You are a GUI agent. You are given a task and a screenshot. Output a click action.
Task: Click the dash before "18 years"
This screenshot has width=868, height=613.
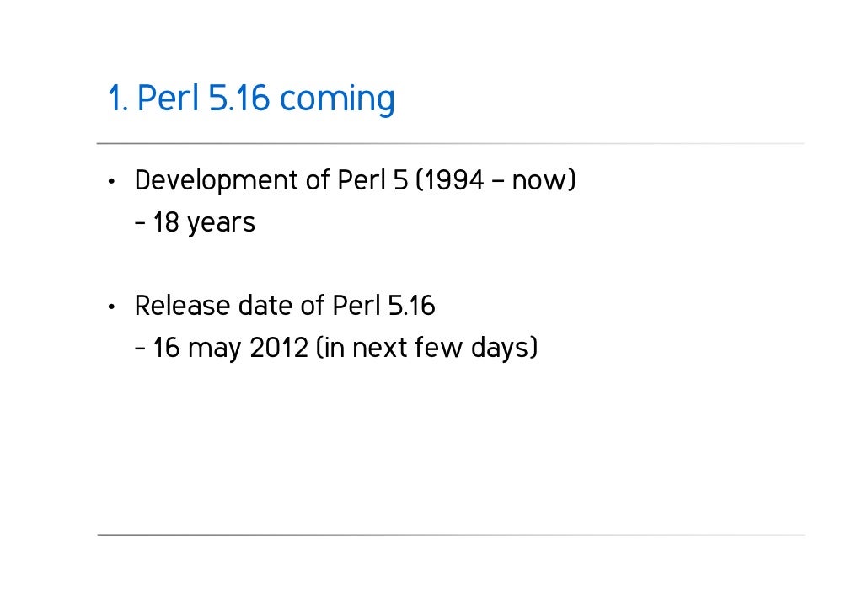tap(140, 223)
